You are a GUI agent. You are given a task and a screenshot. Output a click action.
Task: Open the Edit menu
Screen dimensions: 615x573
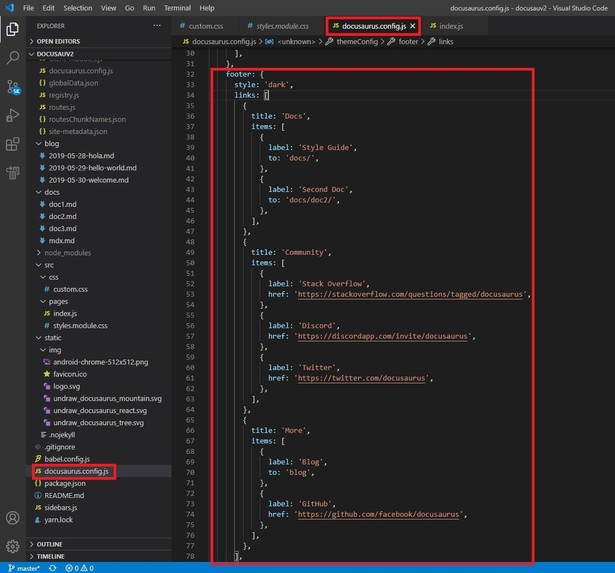[x=49, y=8]
